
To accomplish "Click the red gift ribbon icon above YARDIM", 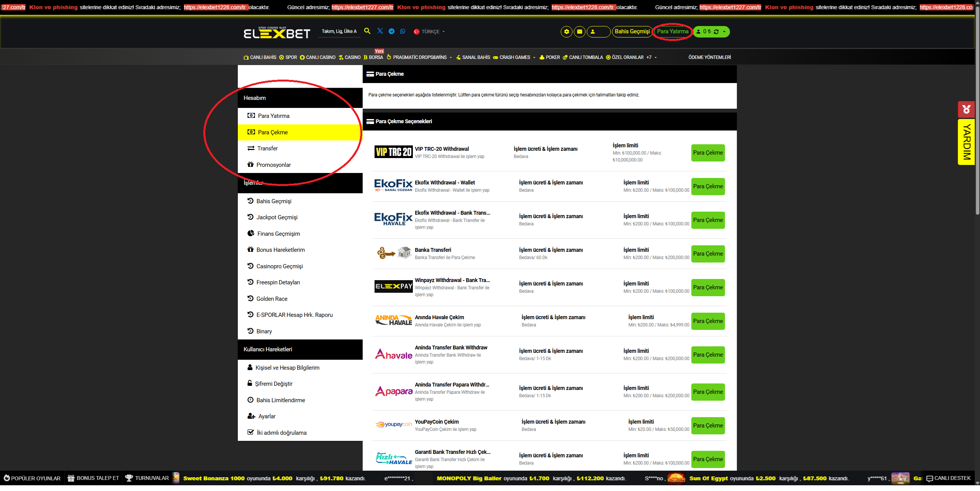I will click(x=966, y=109).
